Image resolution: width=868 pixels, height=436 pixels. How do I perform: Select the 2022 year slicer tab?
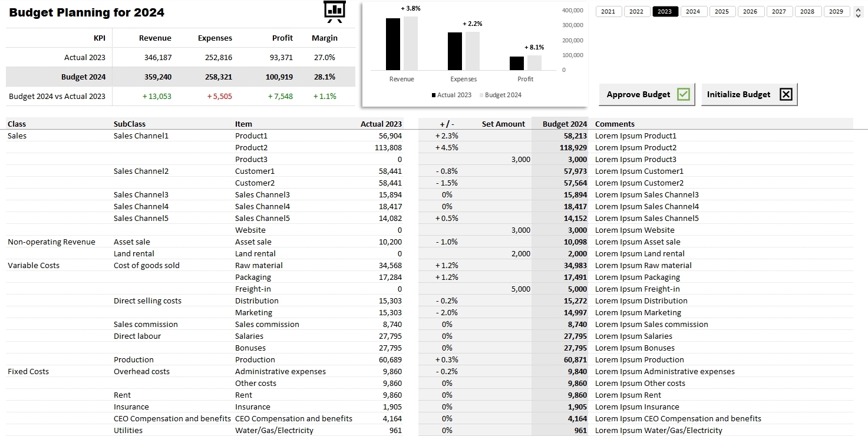click(636, 11)
